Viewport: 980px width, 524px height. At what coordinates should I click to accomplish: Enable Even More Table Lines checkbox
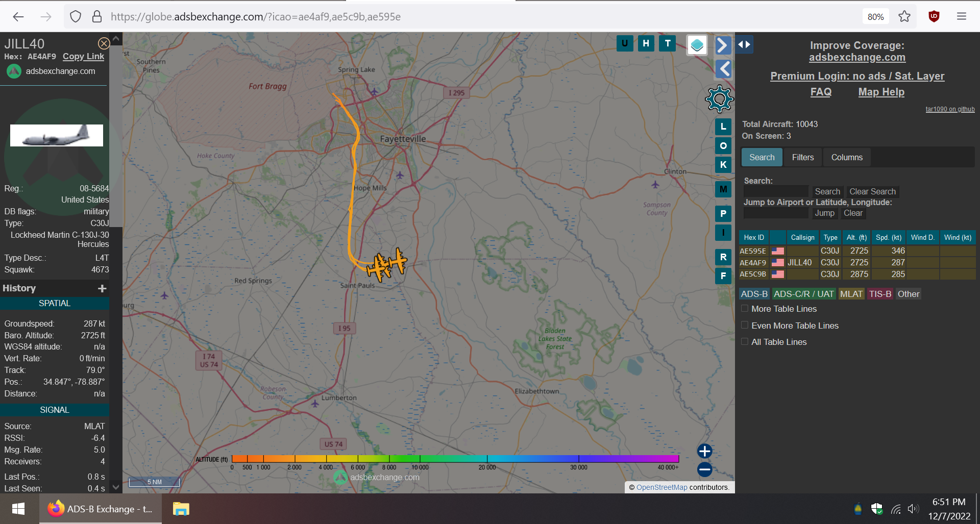click(x=745, y=325)
